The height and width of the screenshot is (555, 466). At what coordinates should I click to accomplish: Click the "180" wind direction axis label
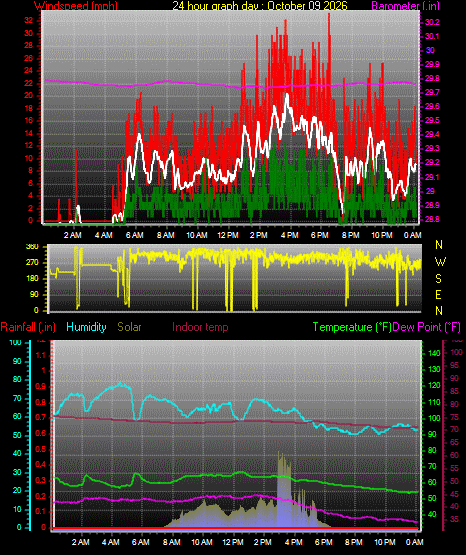pos(32,279)
